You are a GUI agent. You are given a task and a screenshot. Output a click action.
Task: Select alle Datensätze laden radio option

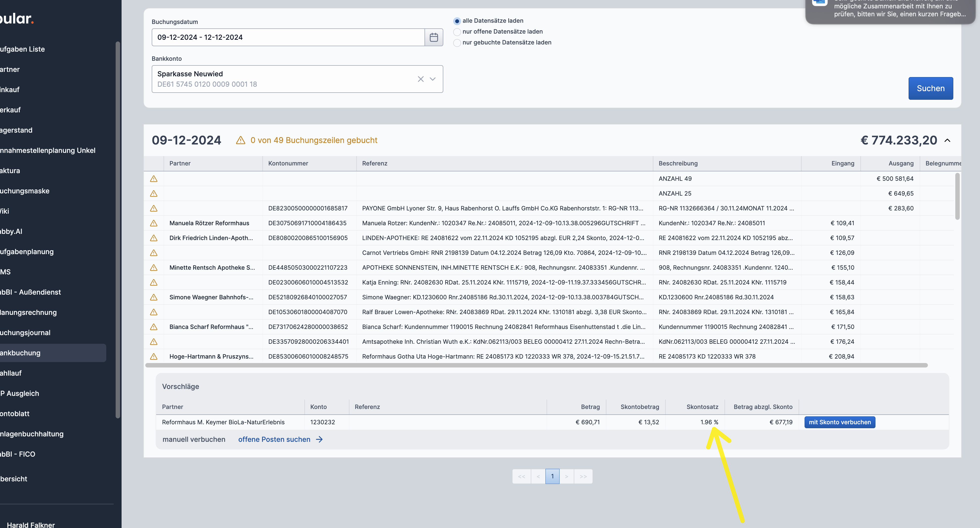pos(457,21)
